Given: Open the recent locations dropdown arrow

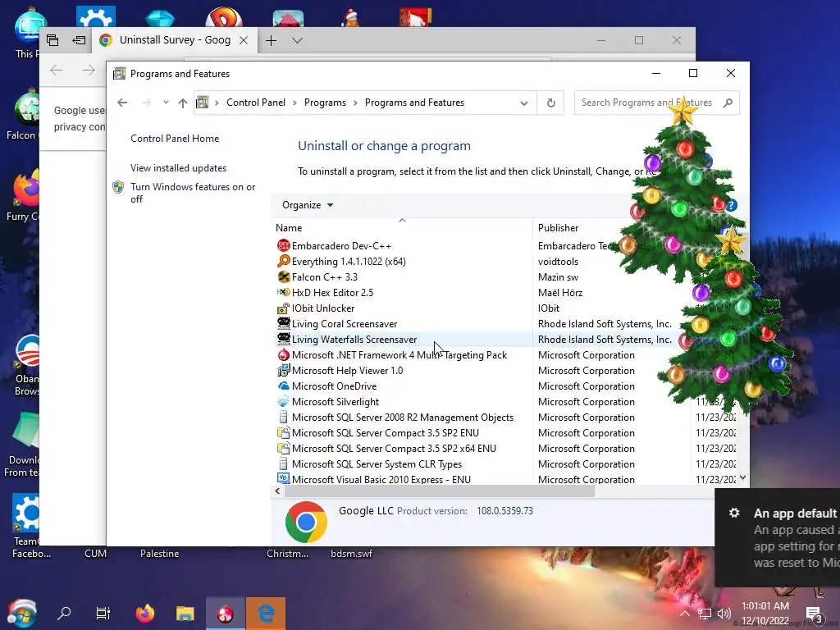Looking at the screenshot, I should tap(166, 103).
